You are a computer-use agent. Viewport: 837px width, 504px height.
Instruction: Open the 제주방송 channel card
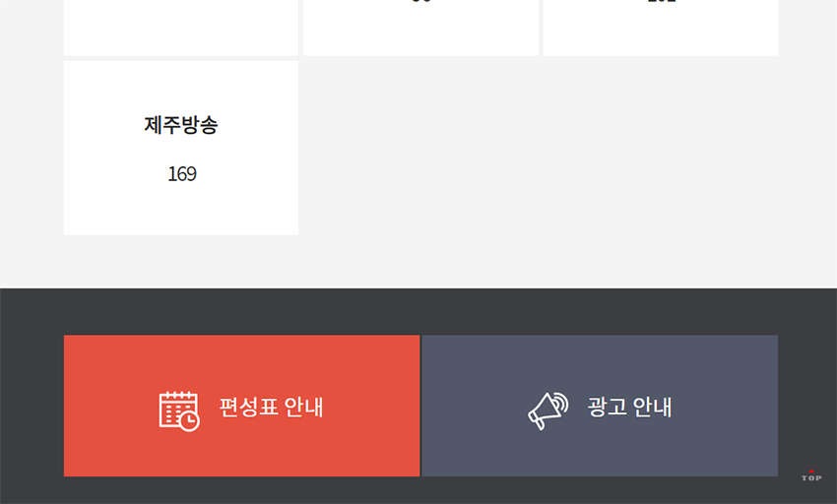pyautogui.click(x=181, y=148)
